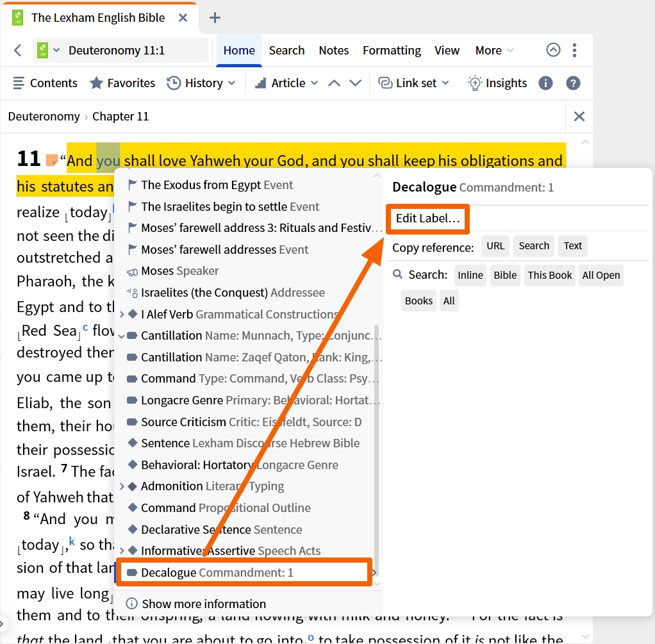The width and height of the screenshot is (655, 644).
Task: Search This Book
Action: point(550,276)
